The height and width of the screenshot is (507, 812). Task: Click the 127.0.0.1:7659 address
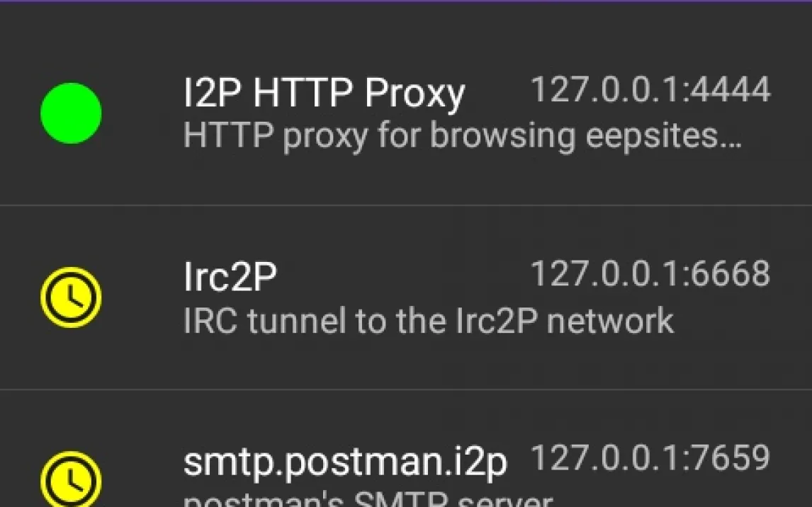tap(650, 458)
